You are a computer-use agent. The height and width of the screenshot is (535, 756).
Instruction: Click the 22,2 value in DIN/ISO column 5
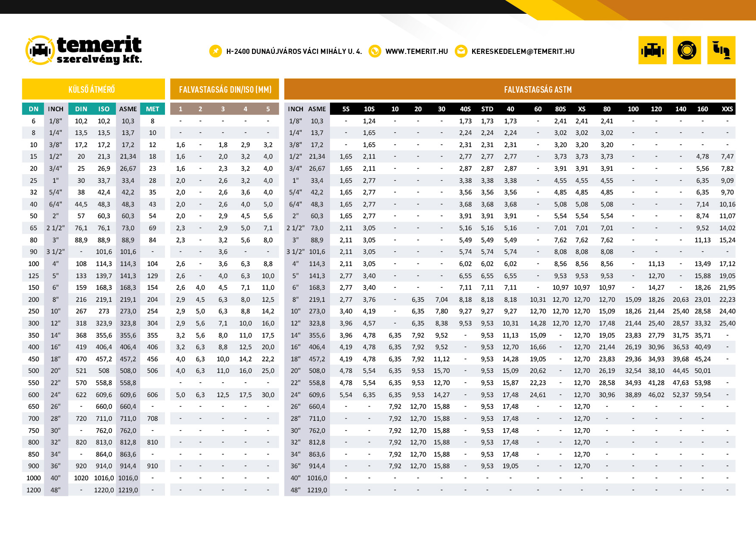(268, 359)
